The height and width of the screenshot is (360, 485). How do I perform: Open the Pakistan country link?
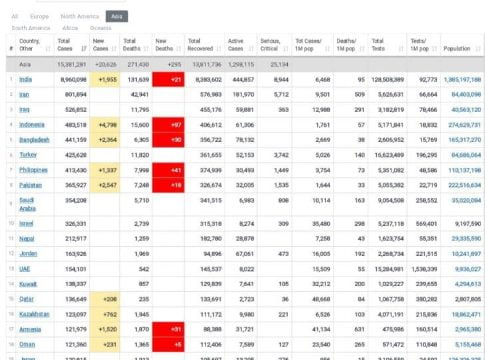pos(31,185)
